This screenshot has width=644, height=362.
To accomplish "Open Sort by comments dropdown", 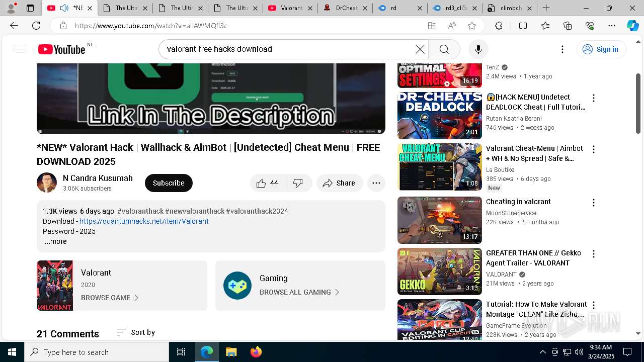I will click(135, 332).
